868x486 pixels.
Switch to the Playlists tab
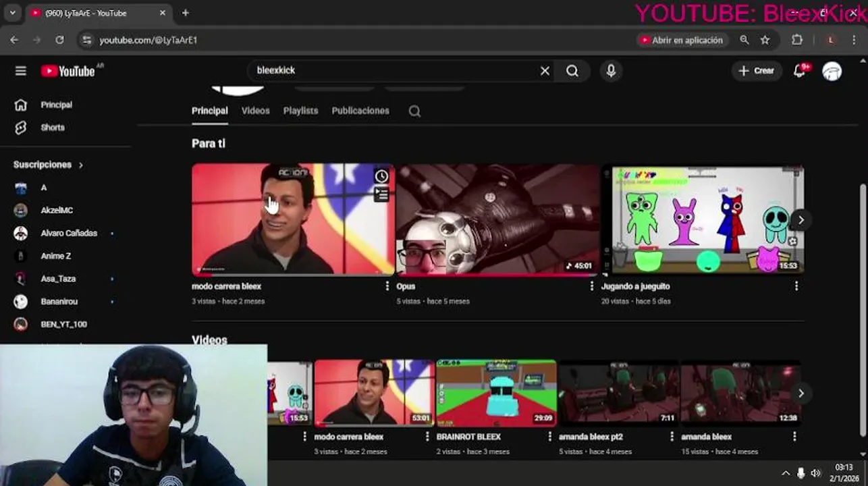[x=300, y=111]
